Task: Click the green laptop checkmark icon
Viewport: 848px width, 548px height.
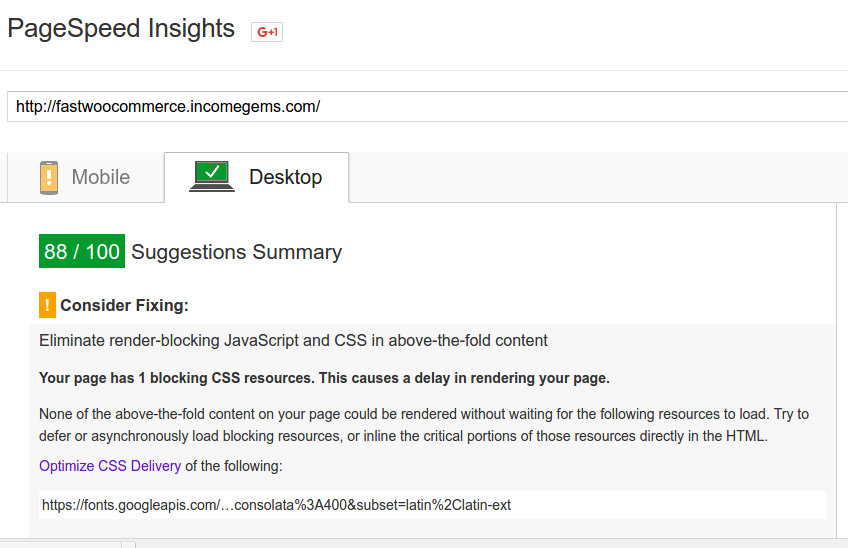Action: [212, 176]
